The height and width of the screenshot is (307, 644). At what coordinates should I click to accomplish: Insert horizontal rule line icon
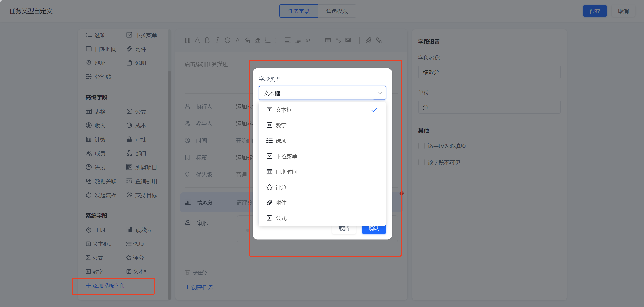pyautogui.click(x=318, y=40)
